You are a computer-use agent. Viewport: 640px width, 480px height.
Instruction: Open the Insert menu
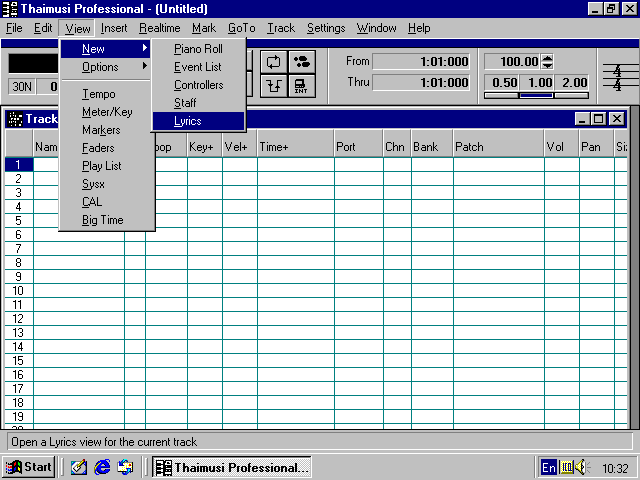[x=114, y=28]
